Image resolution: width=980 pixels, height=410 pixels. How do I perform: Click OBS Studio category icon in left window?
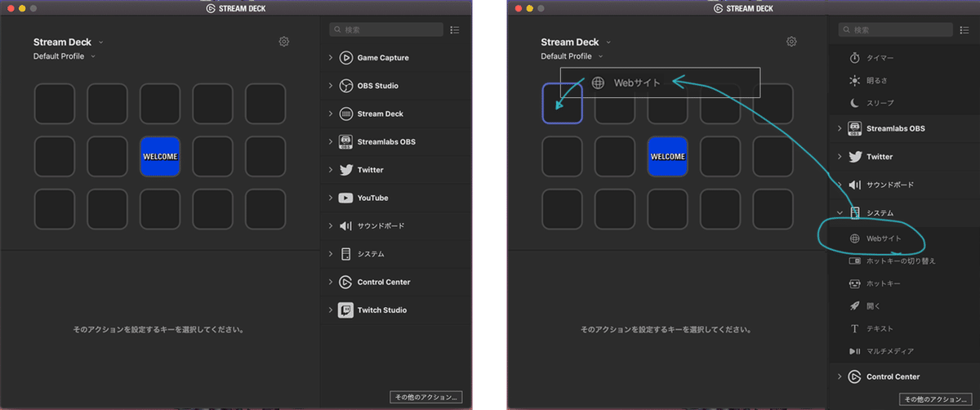(345, 86)
